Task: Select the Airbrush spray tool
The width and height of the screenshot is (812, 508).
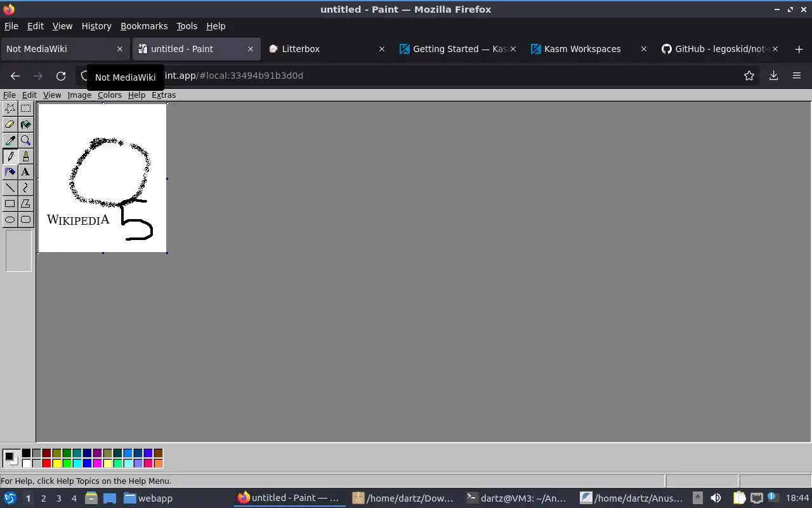Action: 10,172
